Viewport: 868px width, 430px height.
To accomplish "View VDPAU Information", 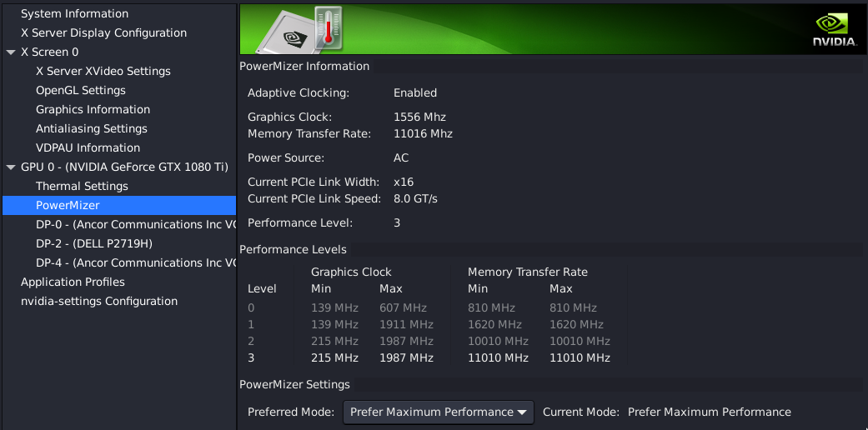I will (88, 148).
